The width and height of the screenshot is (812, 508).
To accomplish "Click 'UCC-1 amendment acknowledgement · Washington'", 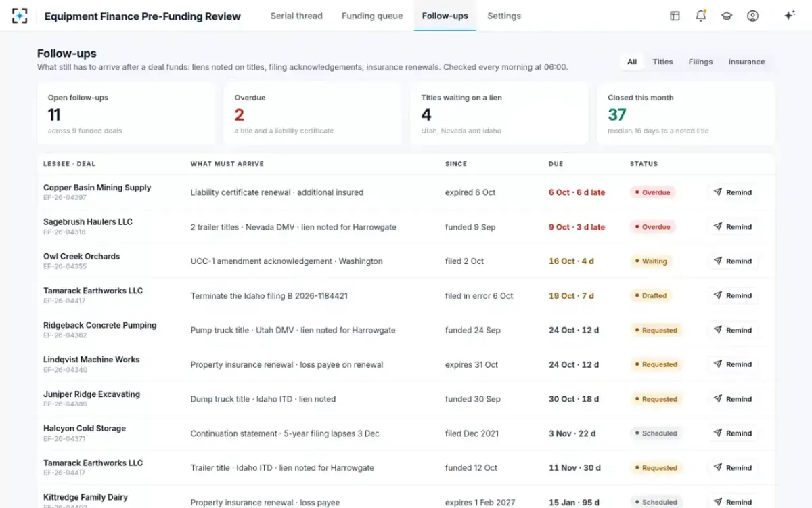I will (287, 261).
